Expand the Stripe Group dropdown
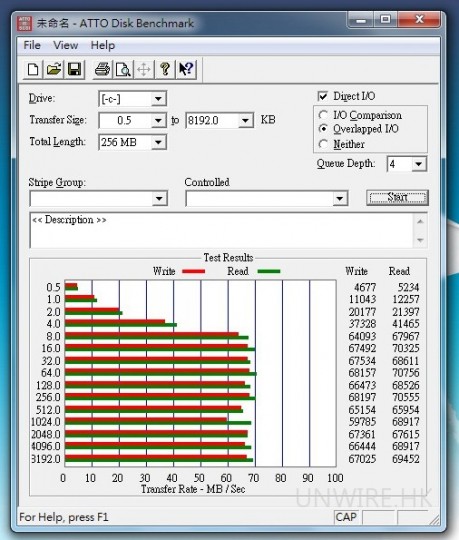 click(159, 198)
